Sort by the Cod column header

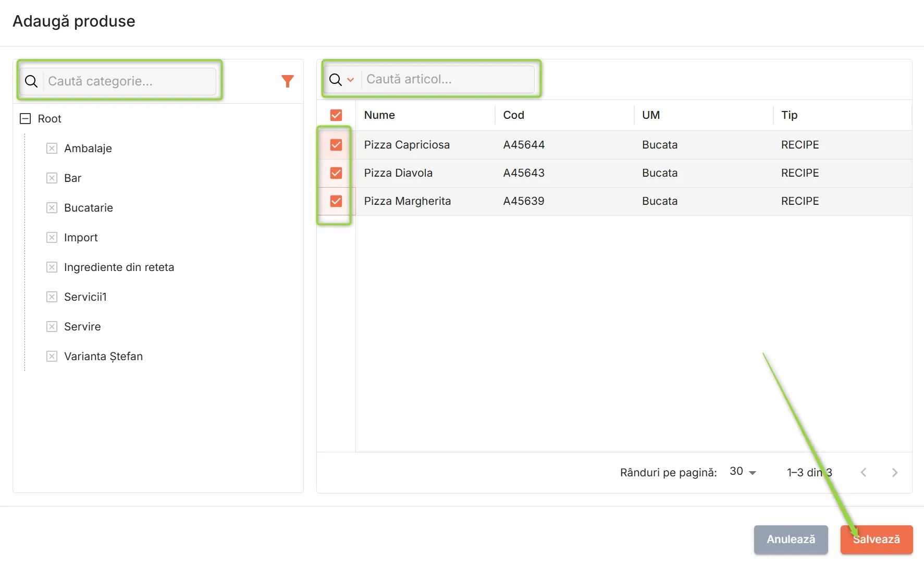[x=513, y=115]
